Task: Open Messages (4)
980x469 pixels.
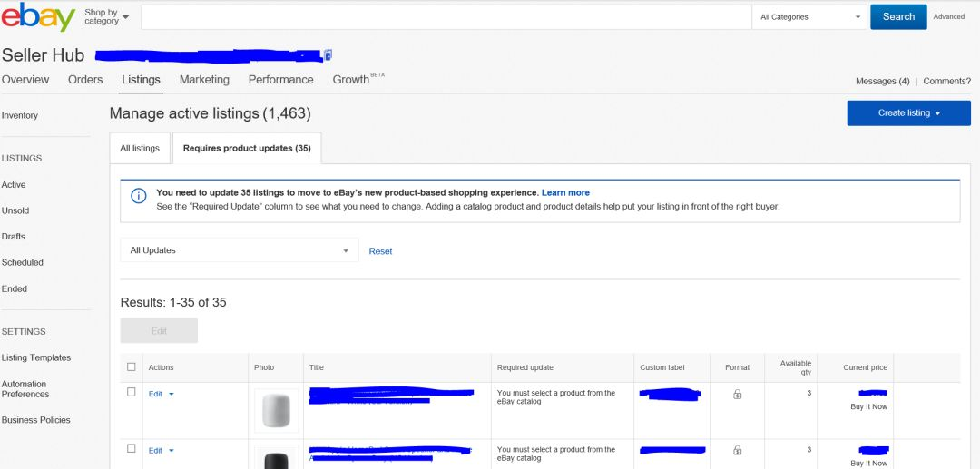Action: (x=883, y=81)
